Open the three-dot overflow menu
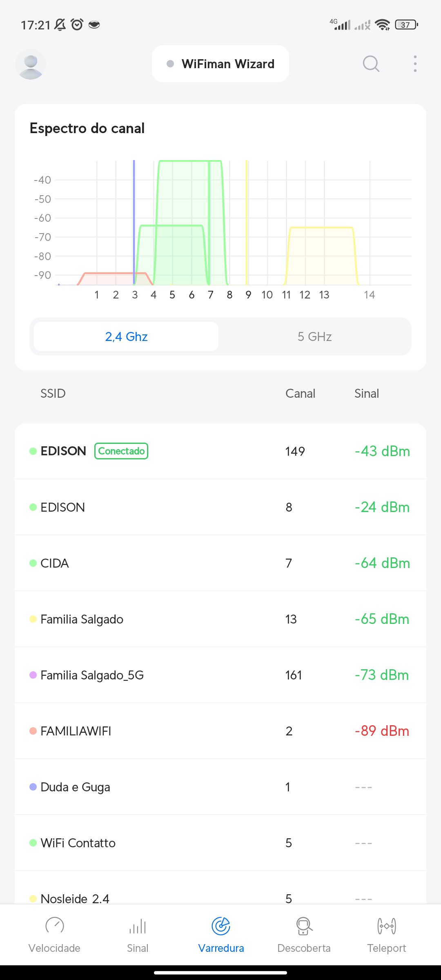Screen dimensions: 441x980 pyautogui.click(x=415, y=64)
